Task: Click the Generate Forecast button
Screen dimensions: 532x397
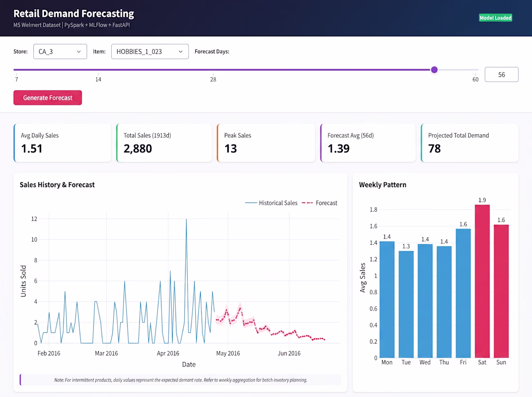Action: pos(47,98)
